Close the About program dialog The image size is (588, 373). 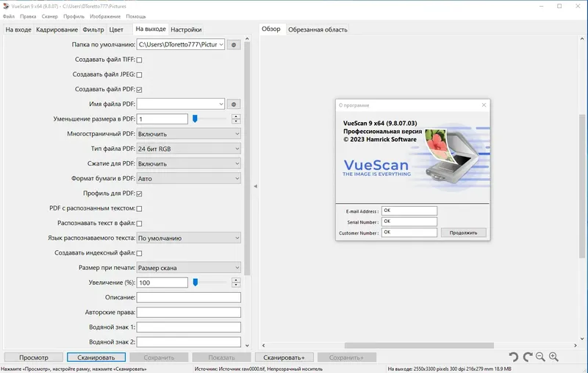(x=484, y=105)
